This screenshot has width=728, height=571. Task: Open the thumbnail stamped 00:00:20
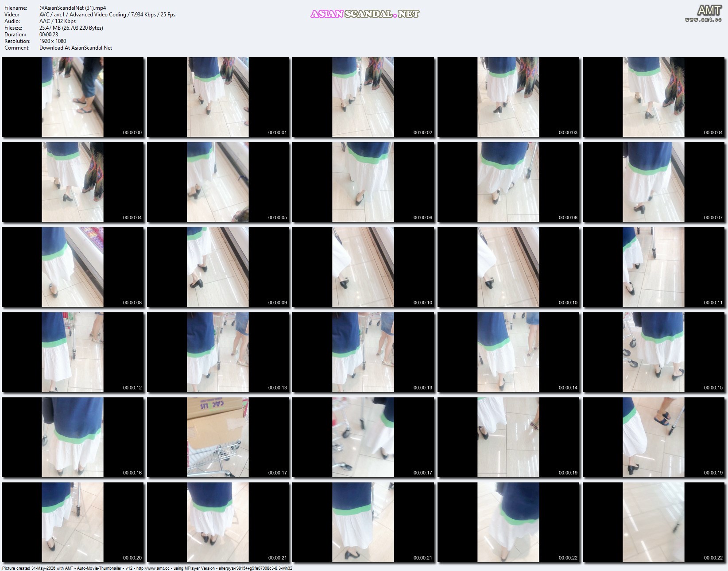(x=73, y=522)
